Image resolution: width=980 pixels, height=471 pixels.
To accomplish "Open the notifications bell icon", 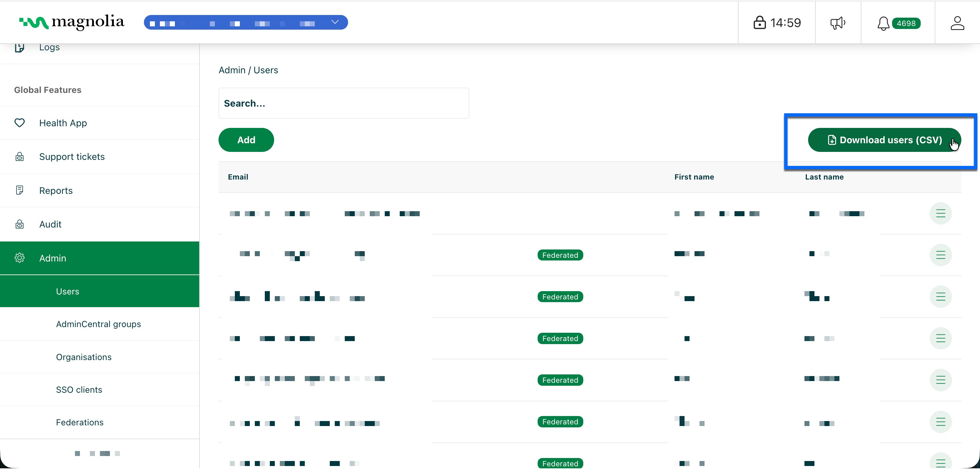I will 883,23.
